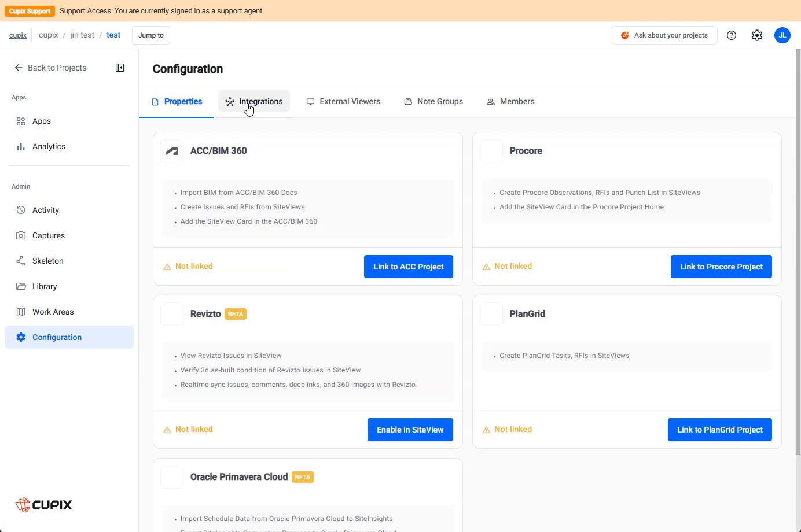801x532 pixels.
Task: Click the ACC/BIM 360 Autodesk logo
Action: 172,151
